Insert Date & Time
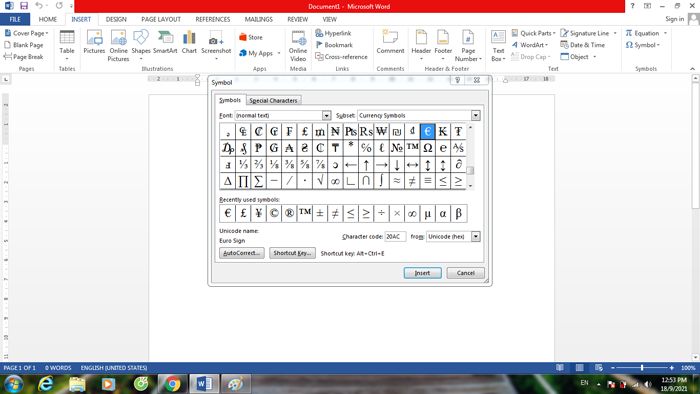Viewport: 700px width, 394px height. coord(583,45)
